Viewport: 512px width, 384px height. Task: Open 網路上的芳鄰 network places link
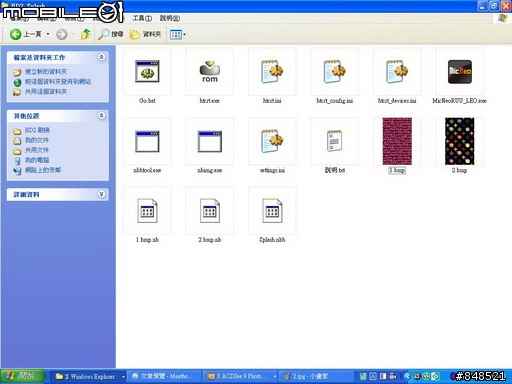tap(43, 170)
